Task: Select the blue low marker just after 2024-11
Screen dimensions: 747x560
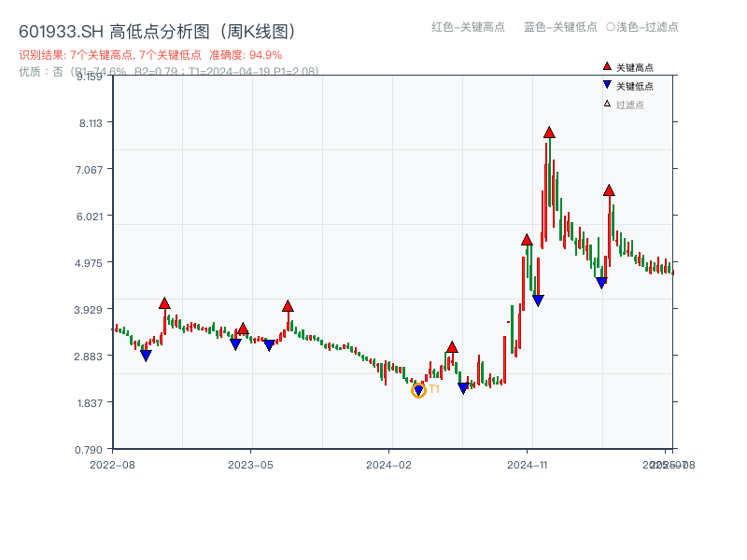Action: tap(538, 301)
